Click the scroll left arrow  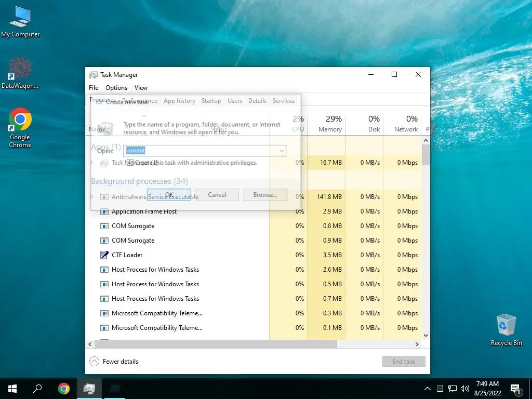[x=90, y=344]
